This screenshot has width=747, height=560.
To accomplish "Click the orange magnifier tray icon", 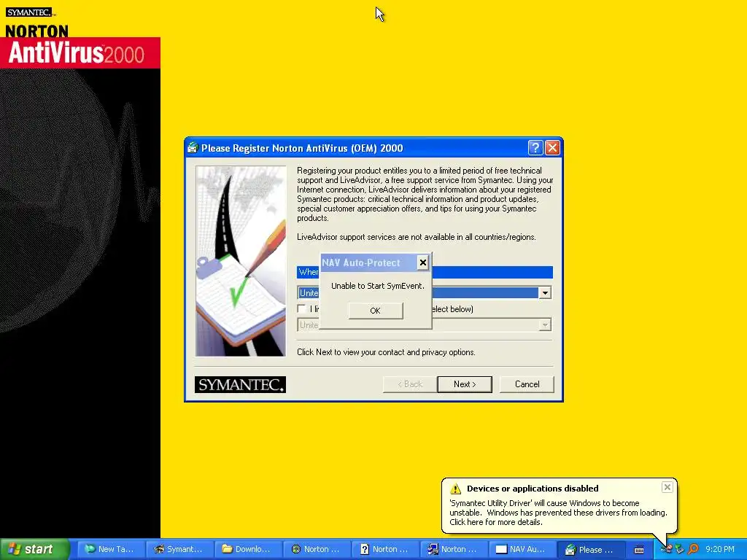I will [x=693, y=549].
